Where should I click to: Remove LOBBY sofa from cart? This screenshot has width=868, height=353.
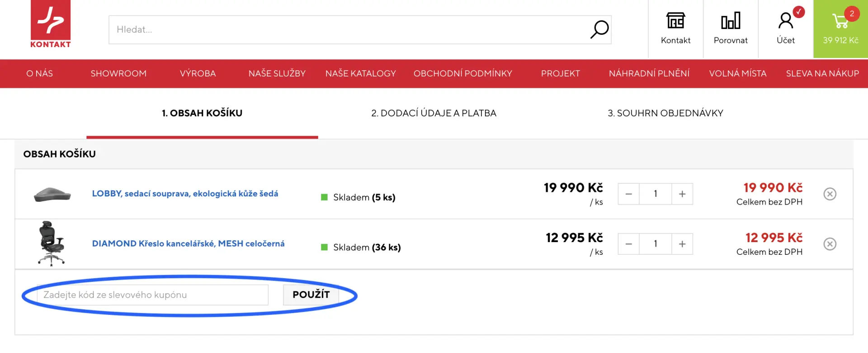point(830,194)
